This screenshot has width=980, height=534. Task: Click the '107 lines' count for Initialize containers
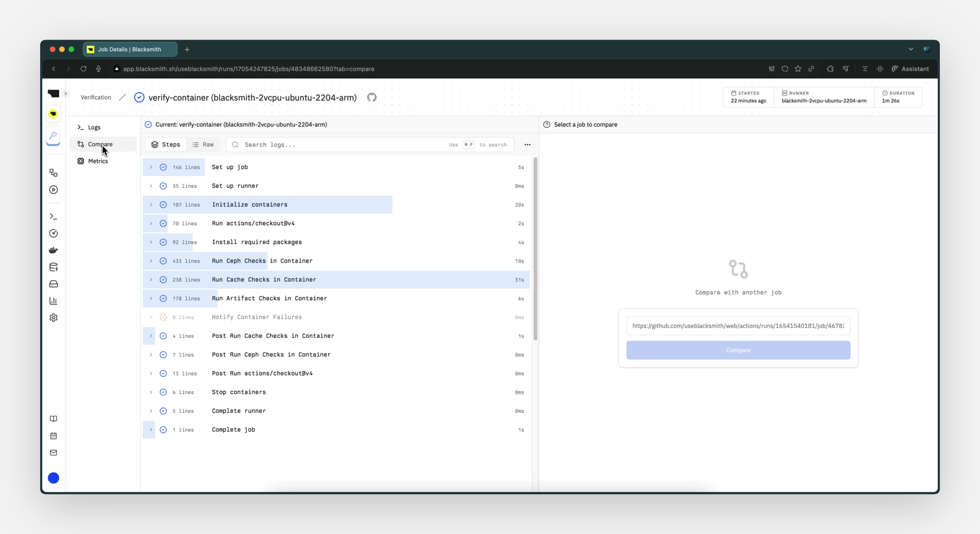(186, 205)
